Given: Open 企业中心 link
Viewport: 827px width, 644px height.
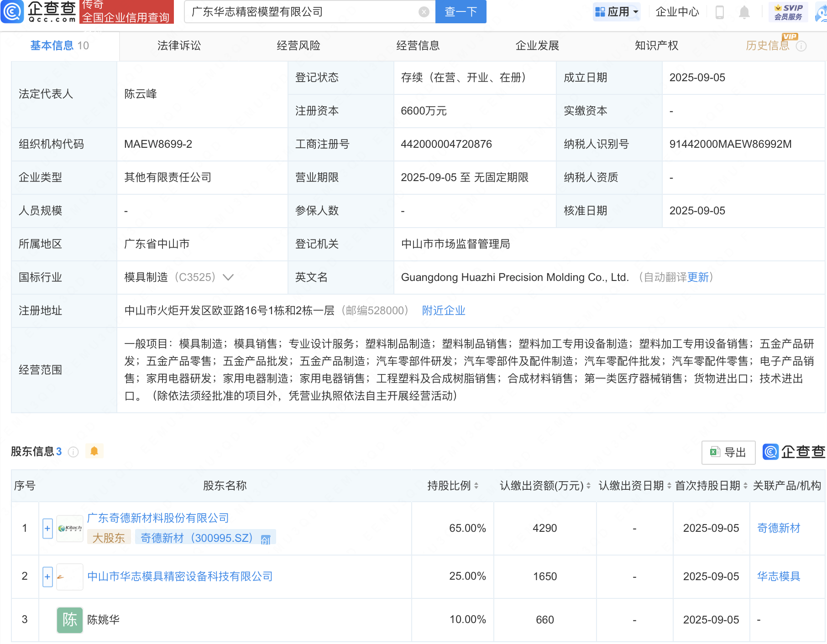Looking at the screenshot, I should click(677, 12).
